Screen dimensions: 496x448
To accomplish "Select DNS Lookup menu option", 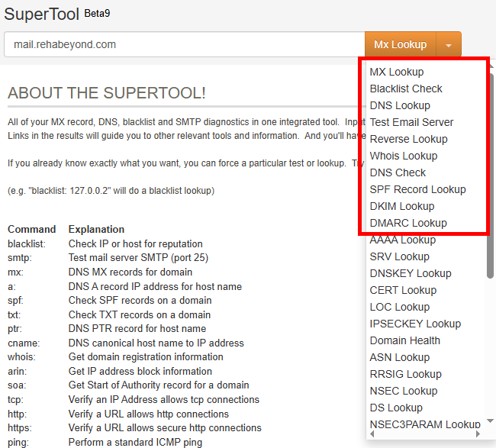I will (400, 105).
